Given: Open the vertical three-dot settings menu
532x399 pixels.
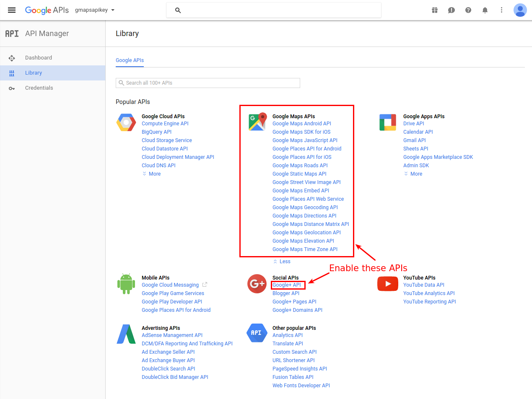Looking at the screenshot, I should coord(502,10).
